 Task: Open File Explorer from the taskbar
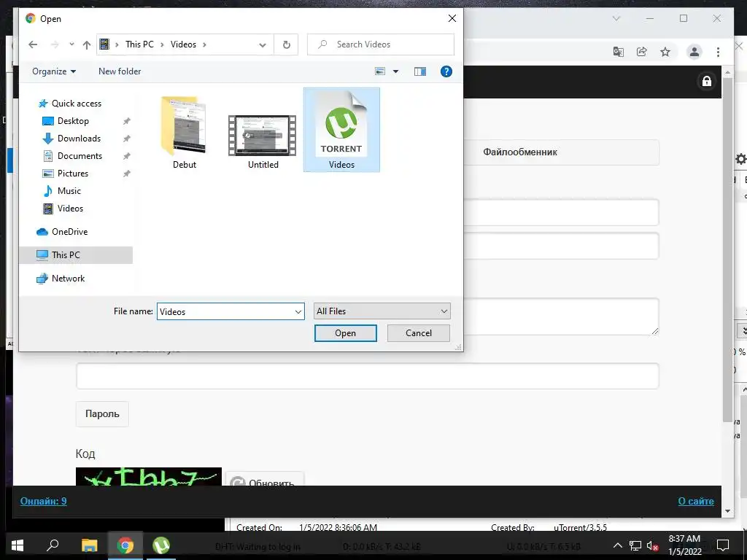[89, 545]
